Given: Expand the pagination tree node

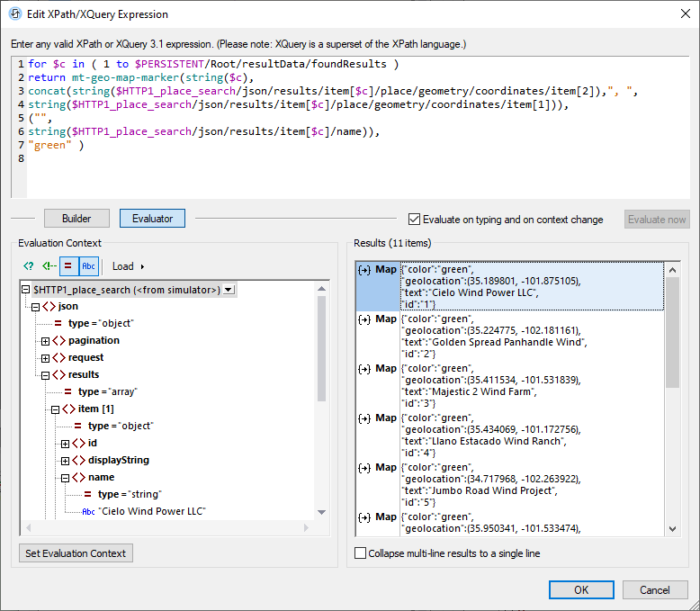Looking at the screenshot, I should 45,340.
